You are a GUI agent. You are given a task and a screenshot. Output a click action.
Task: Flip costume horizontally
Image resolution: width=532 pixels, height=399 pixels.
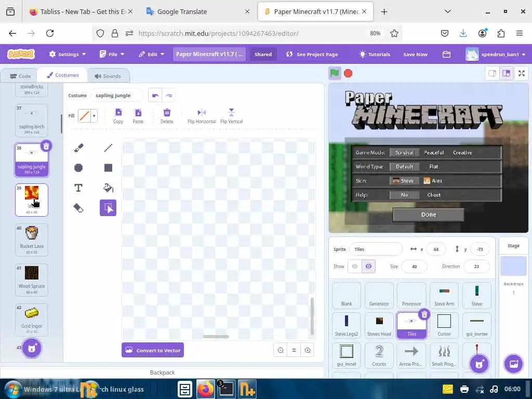pos(202,116)
